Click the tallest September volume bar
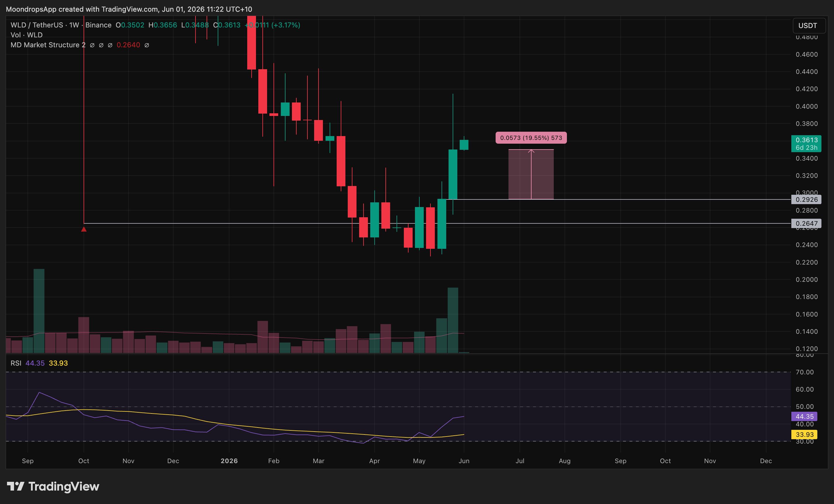This screenshot has height=504, width=834. (39, 311)
